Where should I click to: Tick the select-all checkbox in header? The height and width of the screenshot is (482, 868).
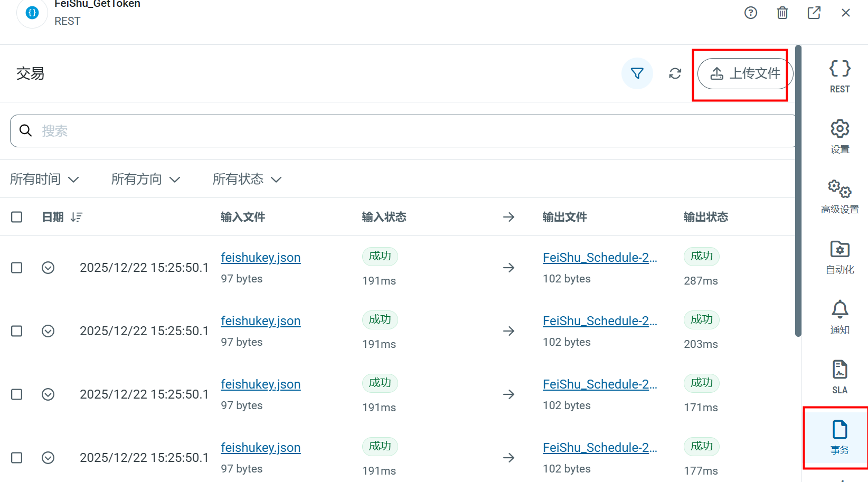coord(17,217)
